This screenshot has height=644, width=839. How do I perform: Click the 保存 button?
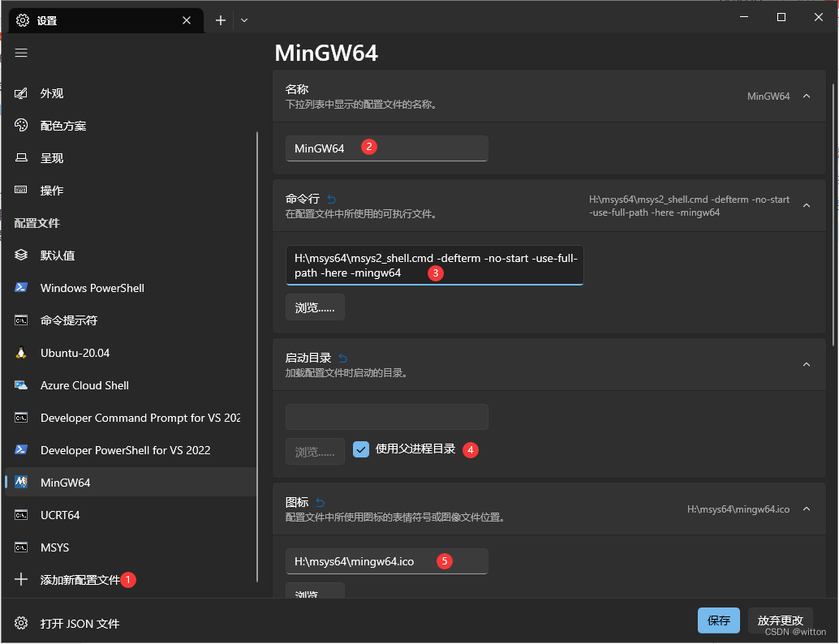(718, 620)
